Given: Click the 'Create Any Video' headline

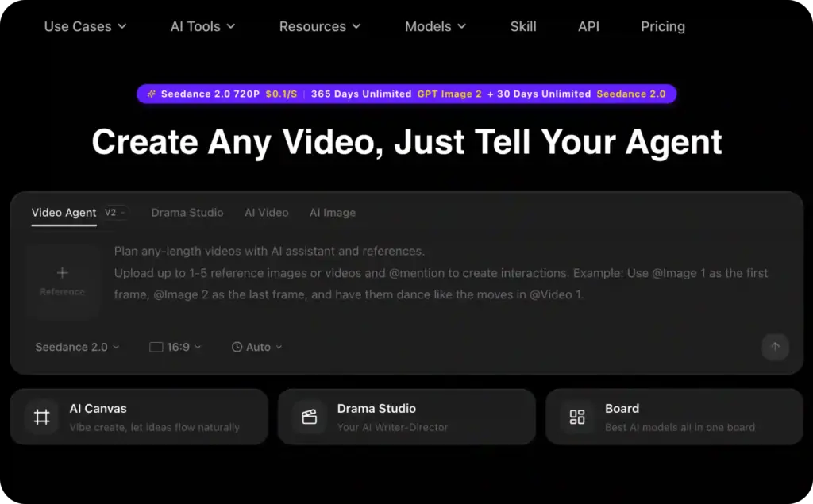Looking at the screenshot, I should pyautogui.click(x=406, y=141).
